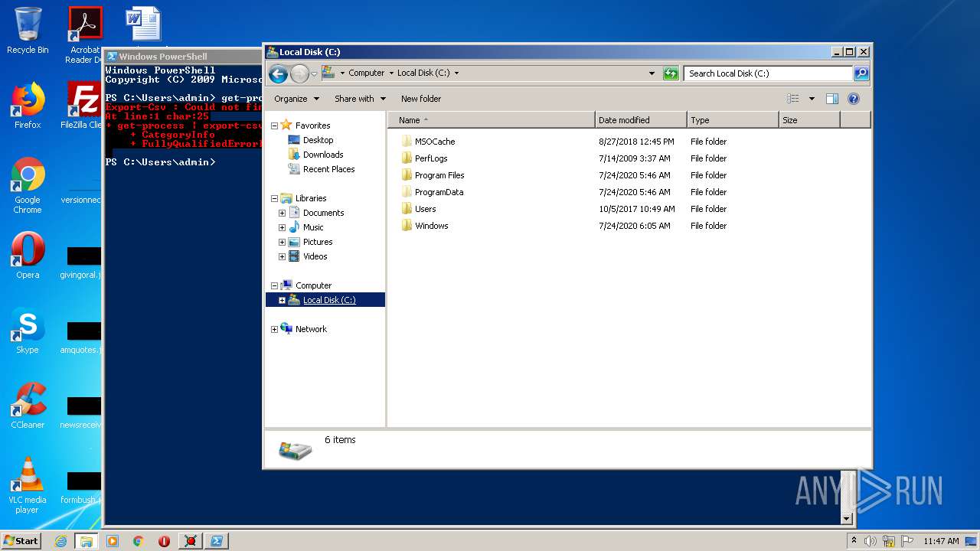The height and width of the screenshot is (551, 980).
Task: Expand the Documents library node
Action: point(282,213)
